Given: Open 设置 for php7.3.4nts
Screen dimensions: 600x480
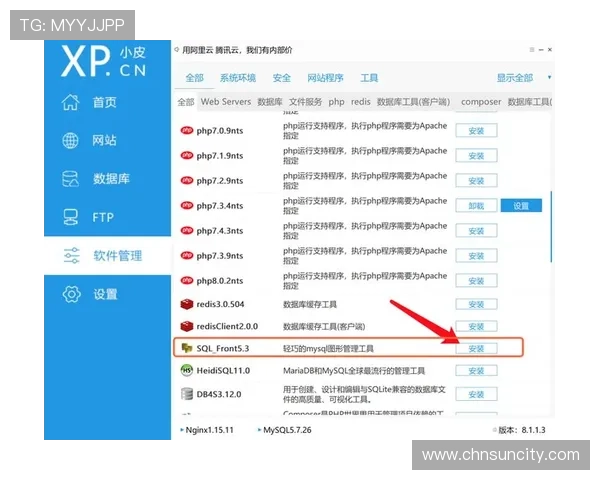Looking at the screenshot, I should tap(521, 206).
